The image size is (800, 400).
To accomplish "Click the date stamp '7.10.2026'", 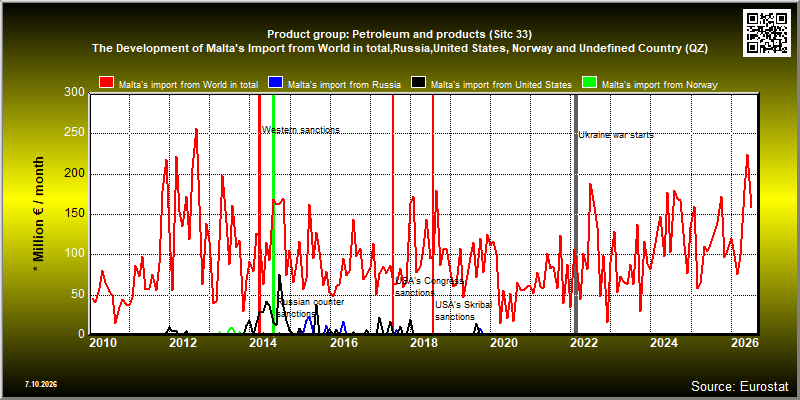I will pos(41,383).
